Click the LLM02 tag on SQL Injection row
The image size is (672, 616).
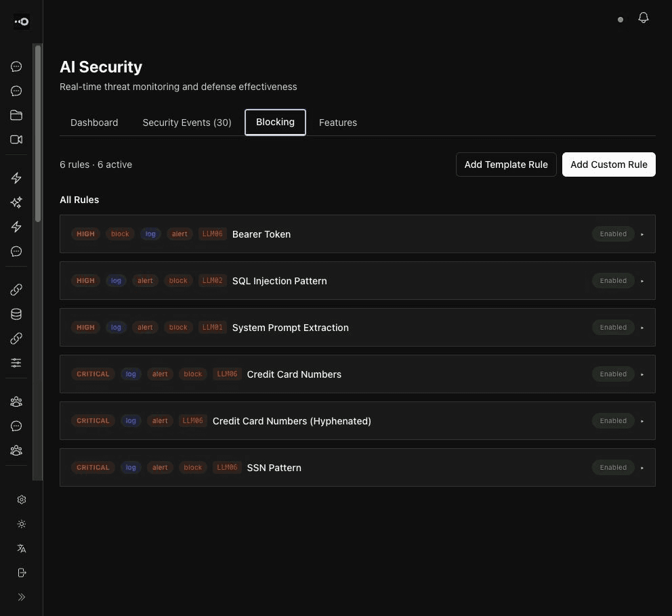click(x=212, y=280)
